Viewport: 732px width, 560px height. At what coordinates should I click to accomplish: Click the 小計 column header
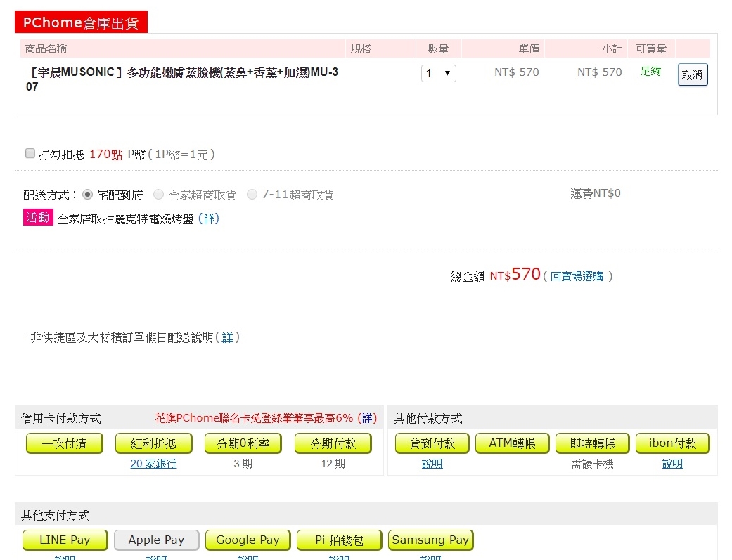(612, 48)
